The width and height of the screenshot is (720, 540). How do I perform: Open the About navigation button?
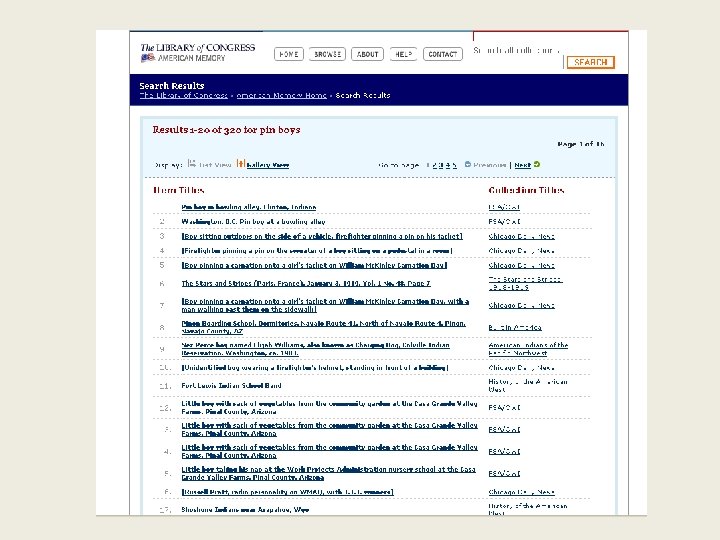tap(367, 54)
